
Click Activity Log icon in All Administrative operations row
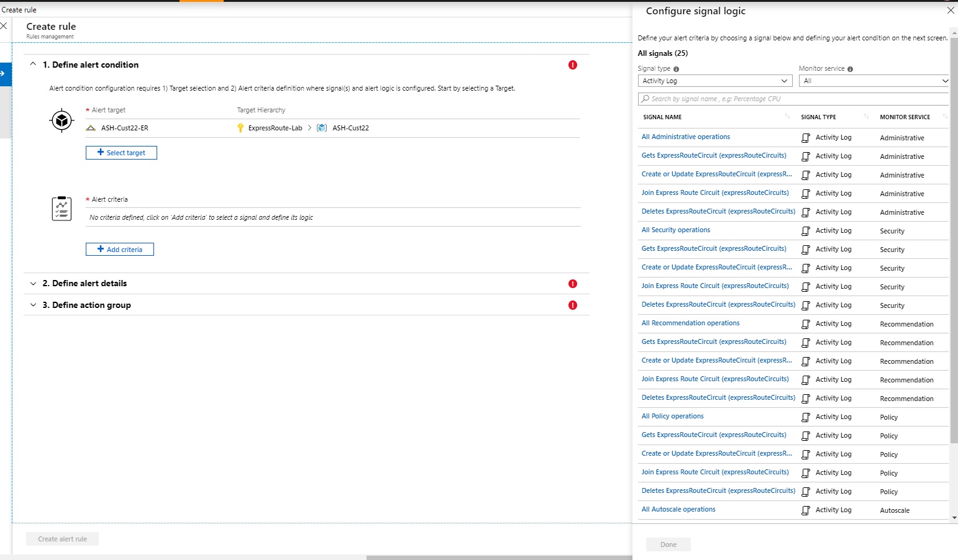[x=806, y=138]
